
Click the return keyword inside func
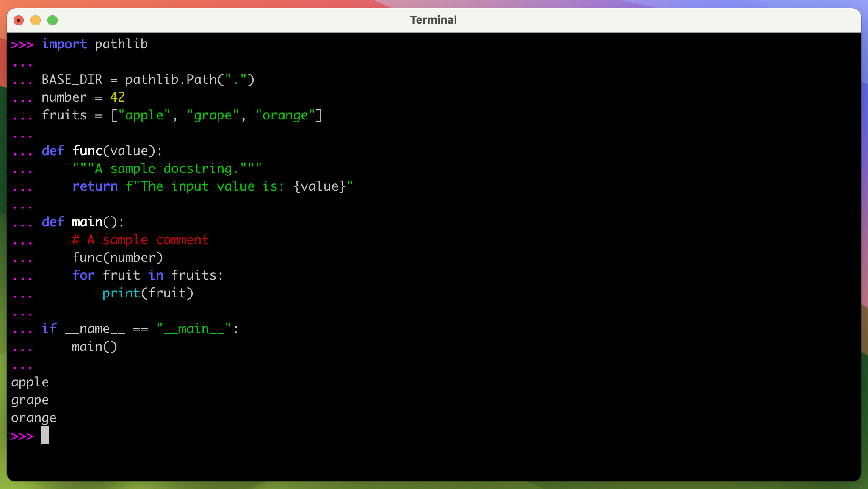coord(95,186)
